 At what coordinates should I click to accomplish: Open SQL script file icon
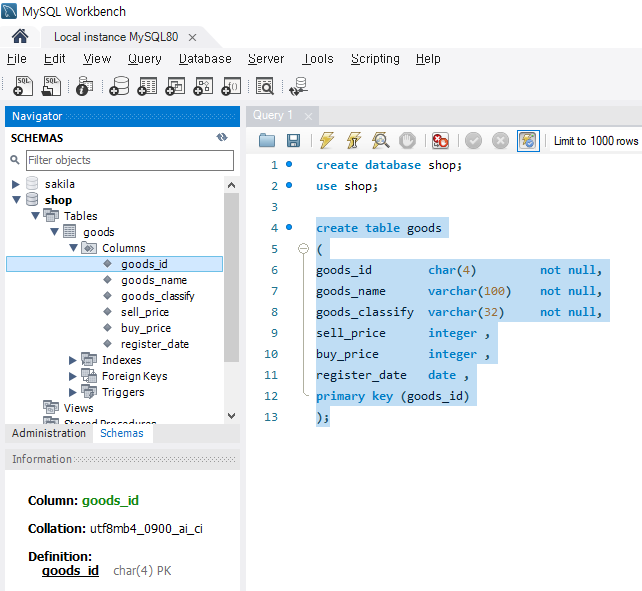tap(51, 86)
